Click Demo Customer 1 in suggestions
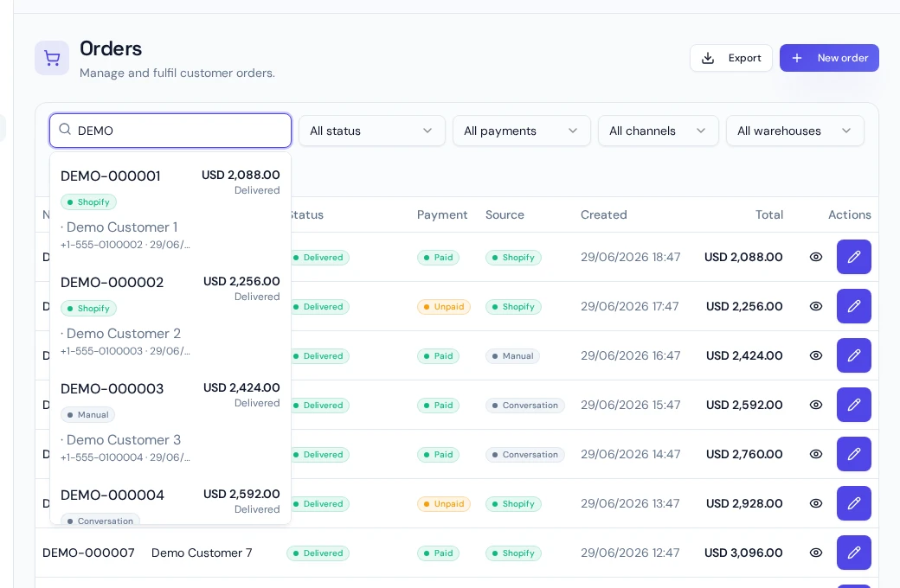Screen dimensions: 900x588 click(122, 227)
